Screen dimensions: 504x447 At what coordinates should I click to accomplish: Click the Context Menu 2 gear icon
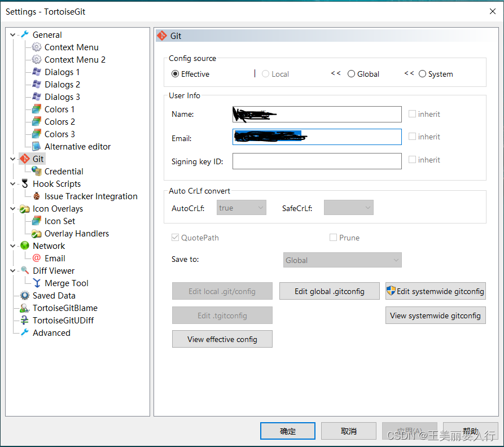click(x=37, y=59)
